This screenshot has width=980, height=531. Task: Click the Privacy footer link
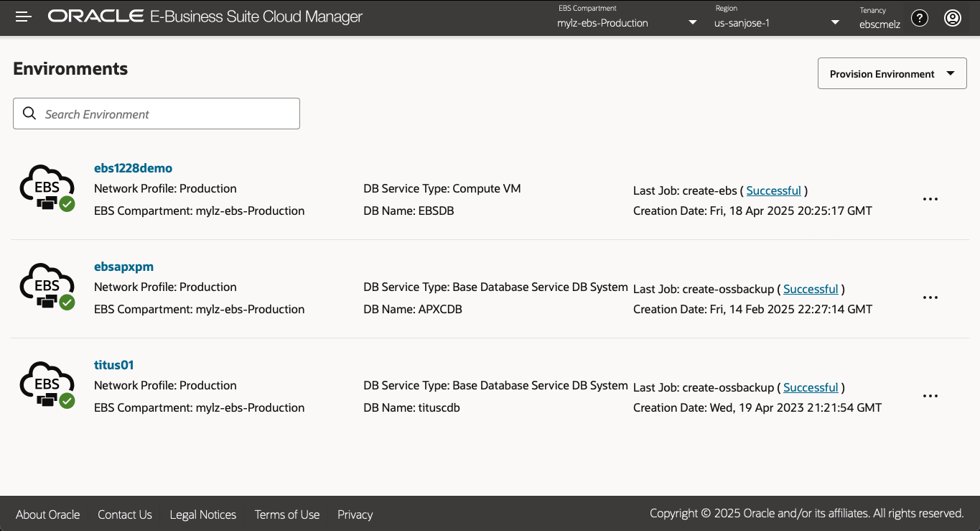pos(355,514)
